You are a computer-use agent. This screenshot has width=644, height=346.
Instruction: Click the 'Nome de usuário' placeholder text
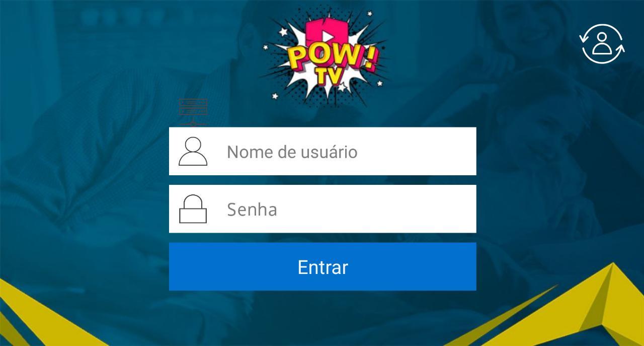[292, 152]
